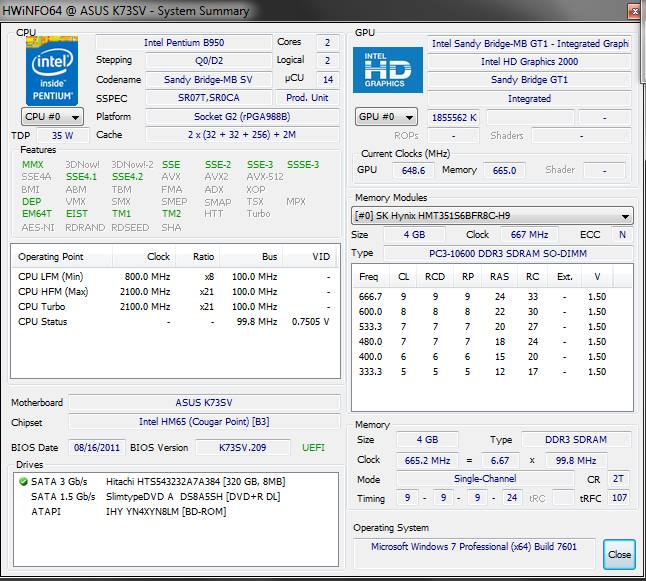Screen dimensions: 646x581
Task: Click the VID column header
Action: 311,257
